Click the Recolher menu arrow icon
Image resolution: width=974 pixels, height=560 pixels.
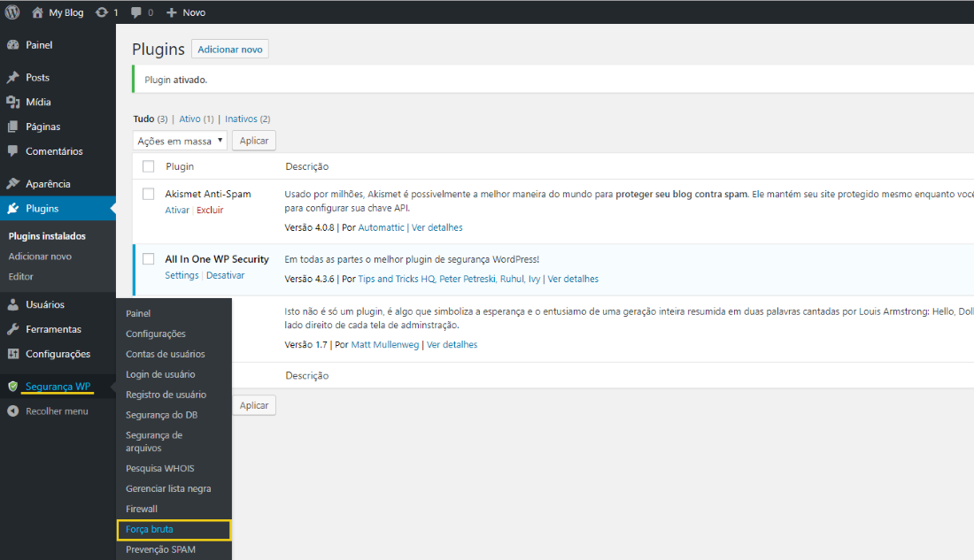(13, 411)
